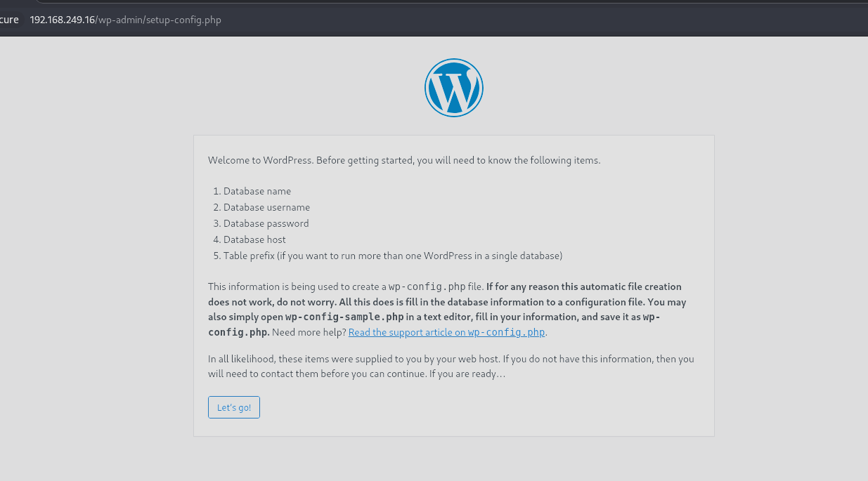Click the 'Database host' list item
The width and height of the screenshot is (868, 481).
click(254, 239)
